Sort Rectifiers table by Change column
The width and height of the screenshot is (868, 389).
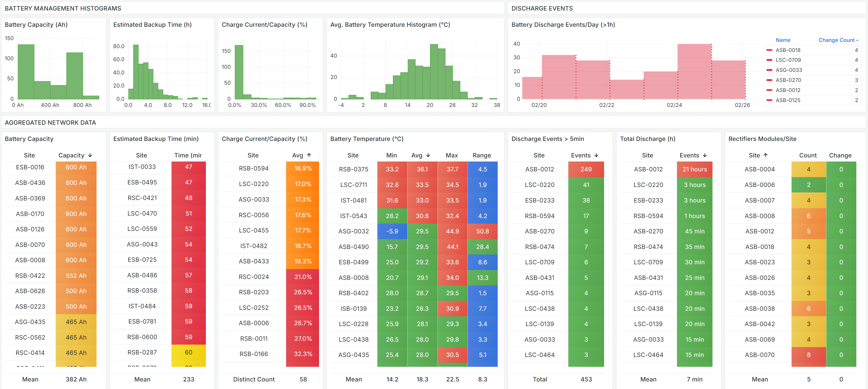click(840, 155)
